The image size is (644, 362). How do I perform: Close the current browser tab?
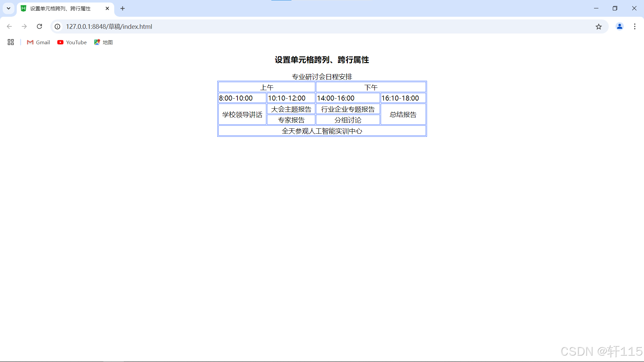[x=107, y=8]
